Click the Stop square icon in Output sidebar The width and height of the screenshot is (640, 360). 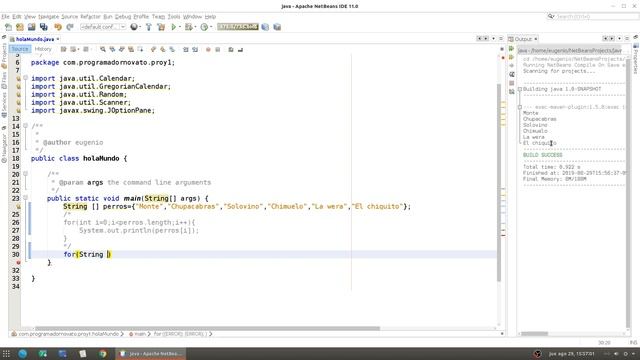tap(511, 83)
